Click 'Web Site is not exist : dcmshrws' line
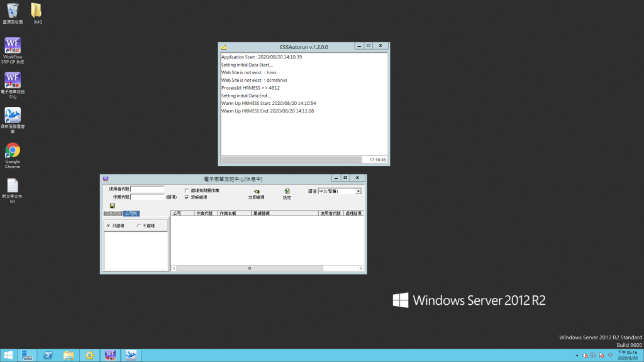Image resolution: width=644 pixels, height=362 pixels. (x=254, y=80)
